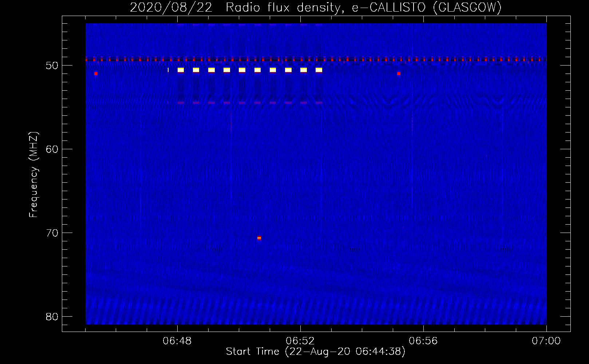
Task: Click the 06:48 time tick label
Action: click(x=177, y=341)
